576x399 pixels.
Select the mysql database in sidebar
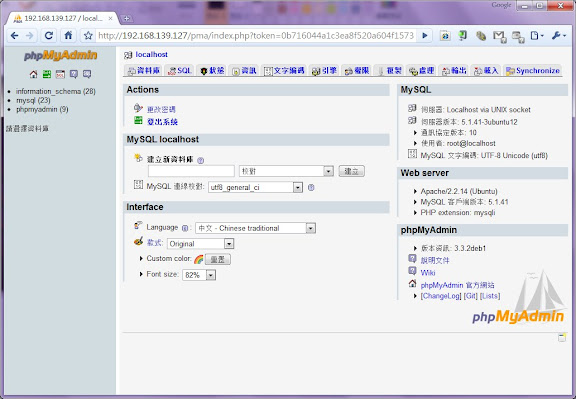(33, 100)
